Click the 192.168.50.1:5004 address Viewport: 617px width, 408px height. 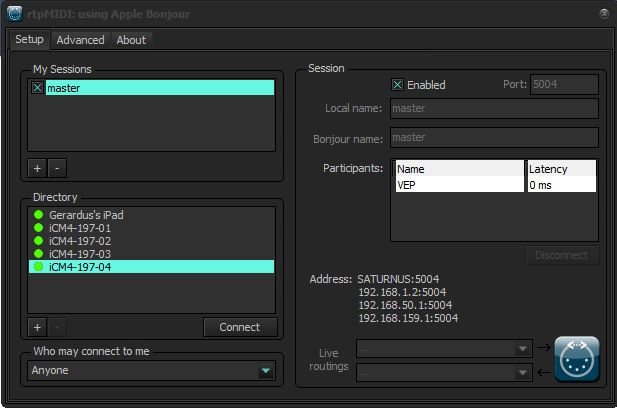pos(405,305)
